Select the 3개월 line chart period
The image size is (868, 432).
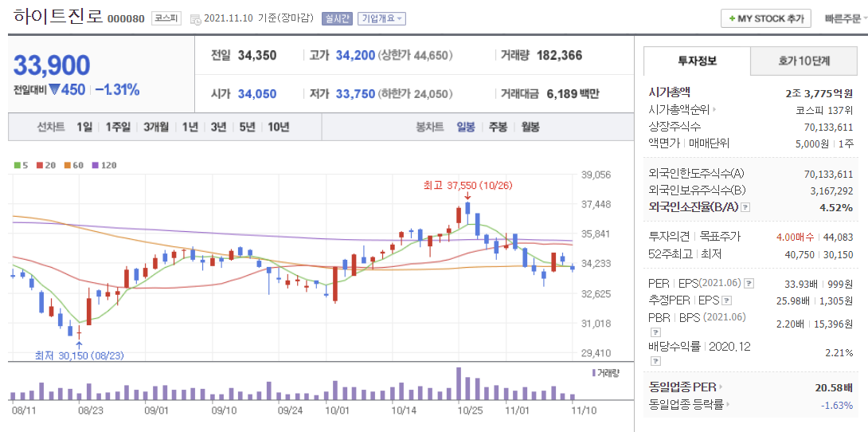tap(156, 127)
